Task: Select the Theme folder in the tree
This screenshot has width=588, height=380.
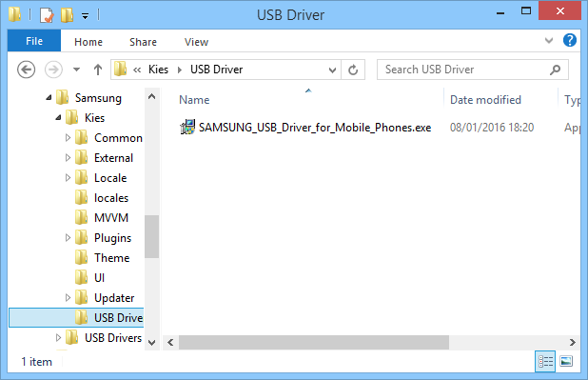Action: [111, 257]
